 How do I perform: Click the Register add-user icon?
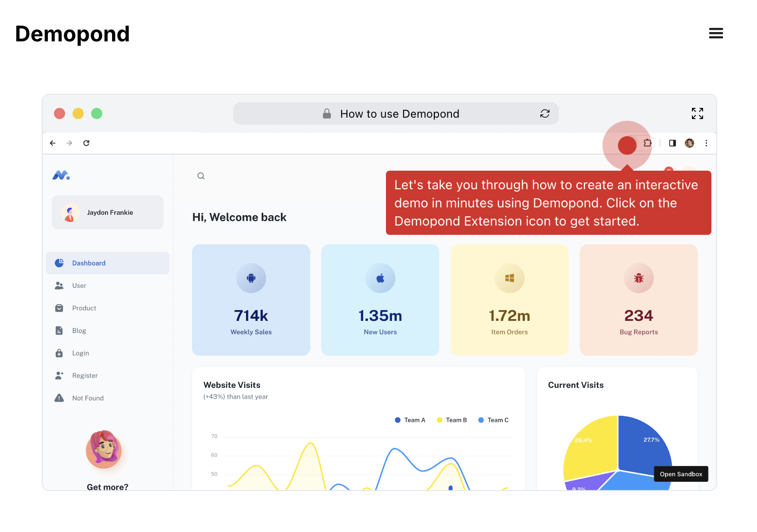59,375
